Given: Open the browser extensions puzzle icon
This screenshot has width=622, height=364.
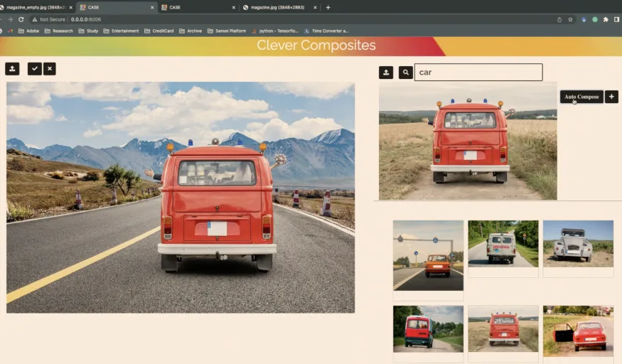Looking at the screenshot, I should coord(606,19).
